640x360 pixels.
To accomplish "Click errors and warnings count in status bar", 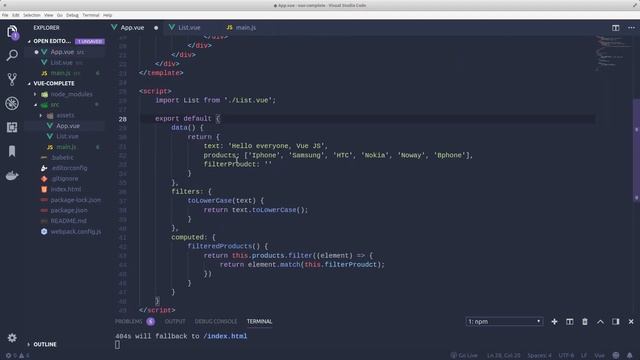I will pyautogui.click(x=18, y=355).
